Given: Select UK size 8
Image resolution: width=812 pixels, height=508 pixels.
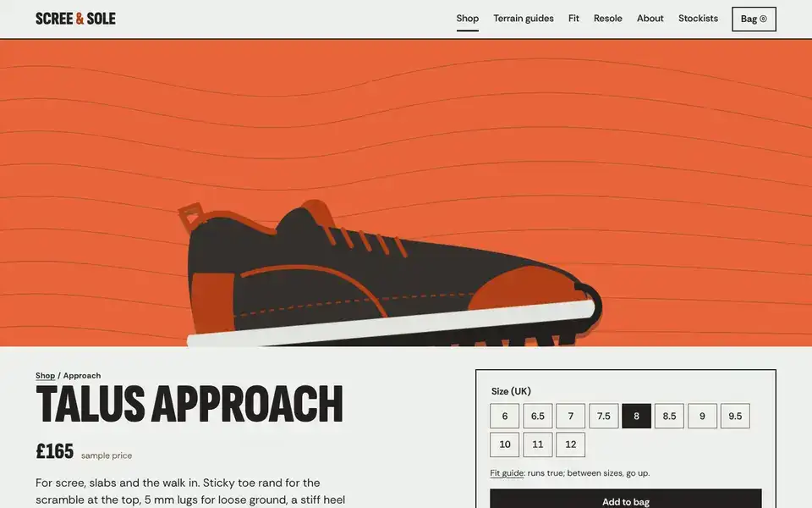Looking at the screenshot, I should [636, 416].
